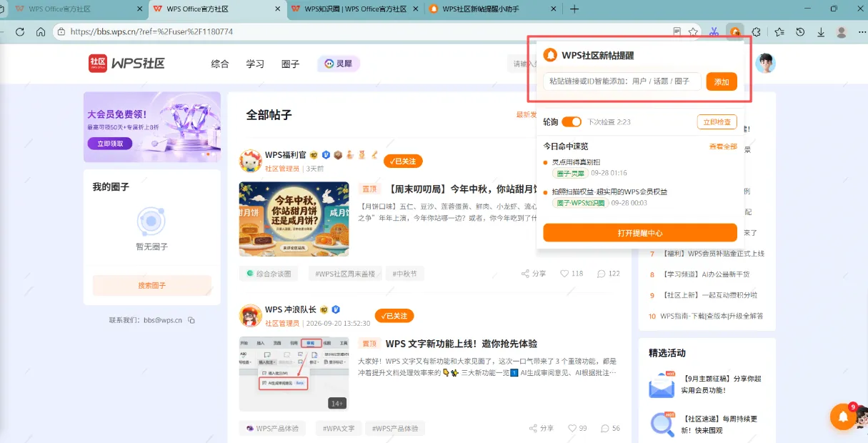Click the scissors screenshot extension icon

[x=714, y=32]
